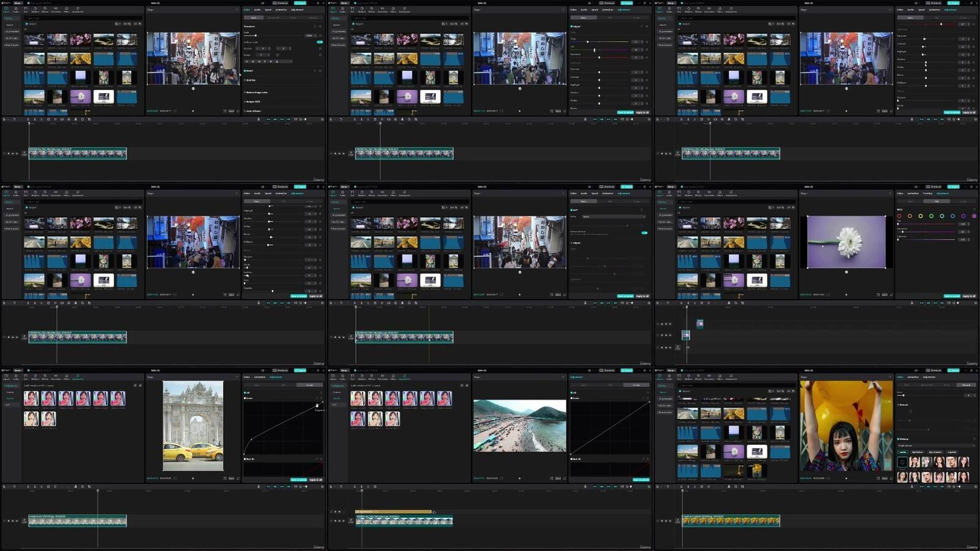Open the Tracking tab in the white flower window
Image resolution: width=980 pixels, height=551 pixels.
927,194
